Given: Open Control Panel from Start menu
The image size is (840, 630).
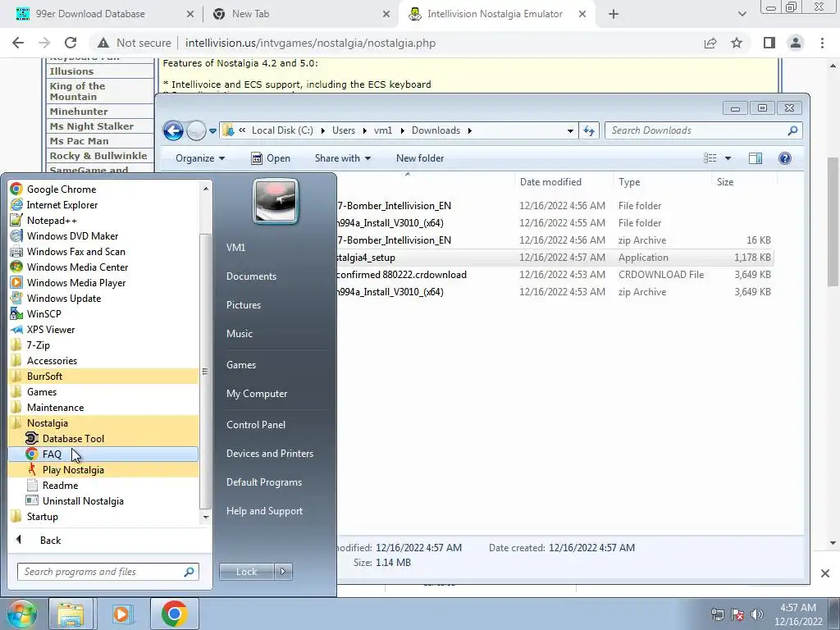Looking at the screenshot, I should pos(256,425).
